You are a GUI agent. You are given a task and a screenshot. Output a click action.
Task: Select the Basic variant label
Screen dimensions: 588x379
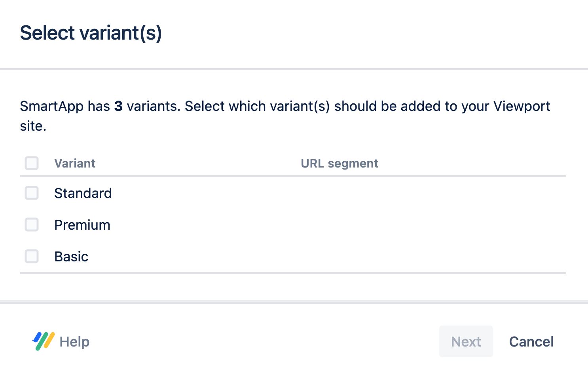[x=71, y=257]
